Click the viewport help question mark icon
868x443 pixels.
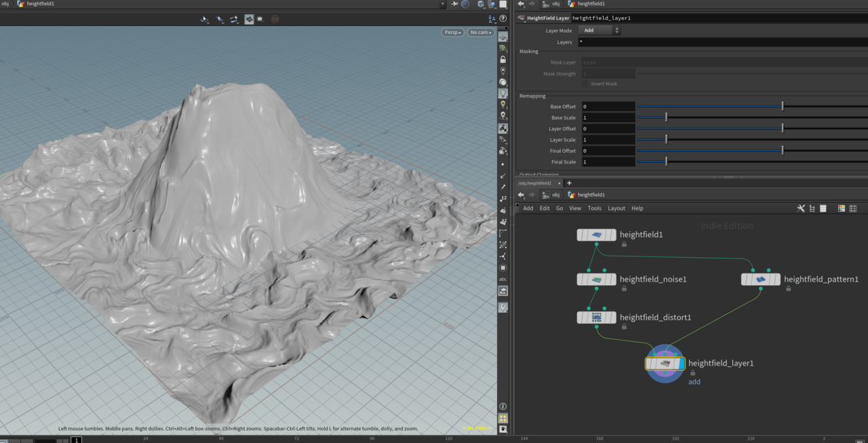pyautogui.click(x=502, y=19)
